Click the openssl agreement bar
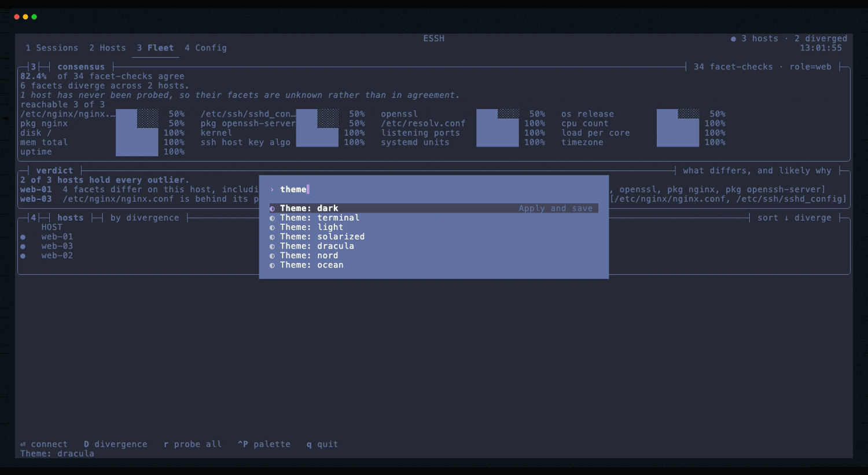Screen dimensions: 868x475 (498, 114)
